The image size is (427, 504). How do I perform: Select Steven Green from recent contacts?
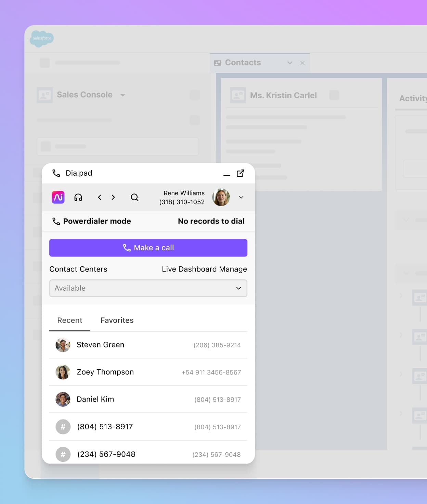coord(100,345)
